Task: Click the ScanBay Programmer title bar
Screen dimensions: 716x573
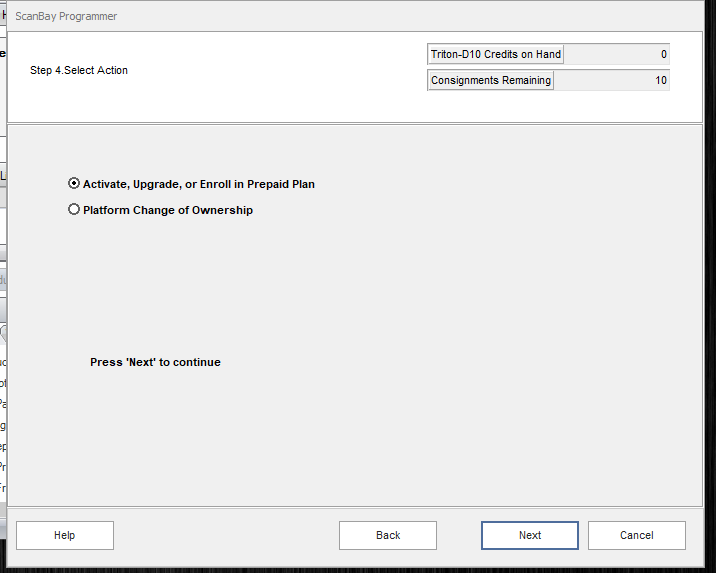Action: click(x=300, y=16)
